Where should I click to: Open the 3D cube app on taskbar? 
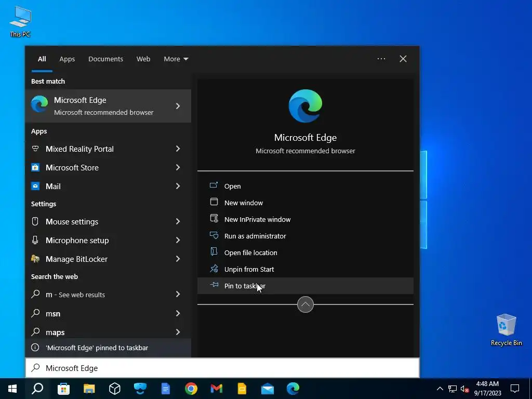115,389
